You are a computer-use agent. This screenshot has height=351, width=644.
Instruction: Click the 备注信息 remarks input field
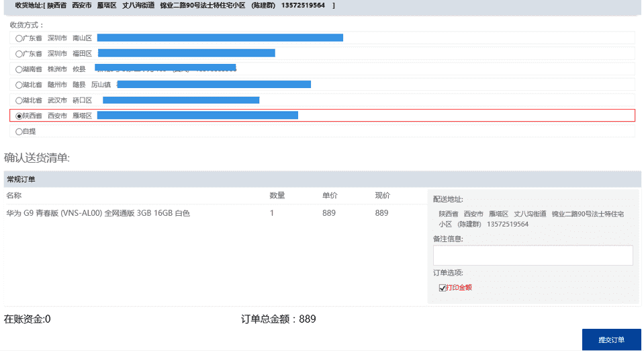coord(533,256)
